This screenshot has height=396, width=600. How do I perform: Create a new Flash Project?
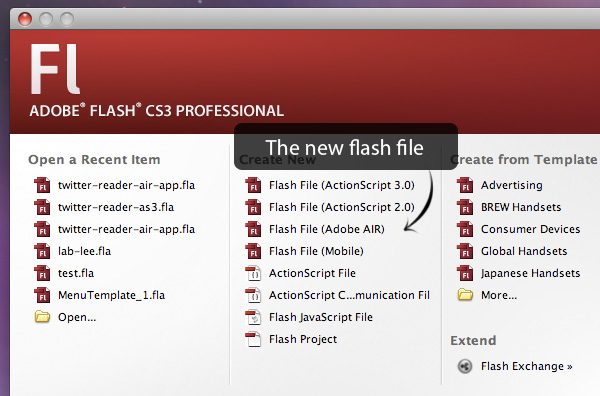pyautogui.click(x=303, y=339)
